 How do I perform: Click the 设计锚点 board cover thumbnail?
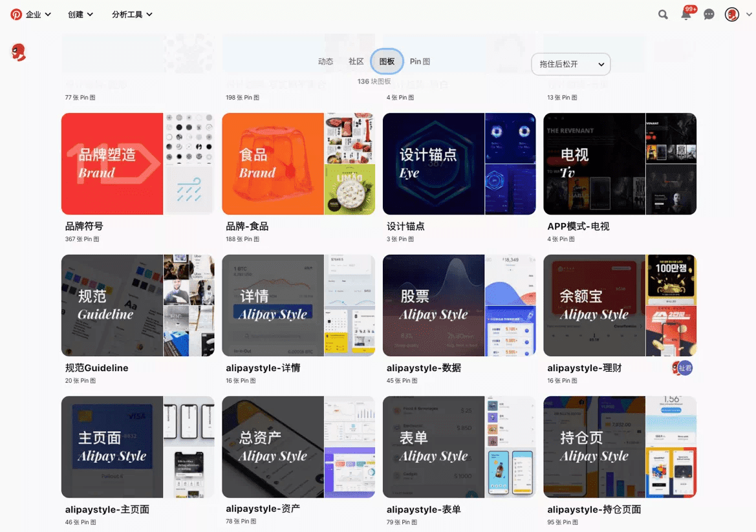(459, 164)
